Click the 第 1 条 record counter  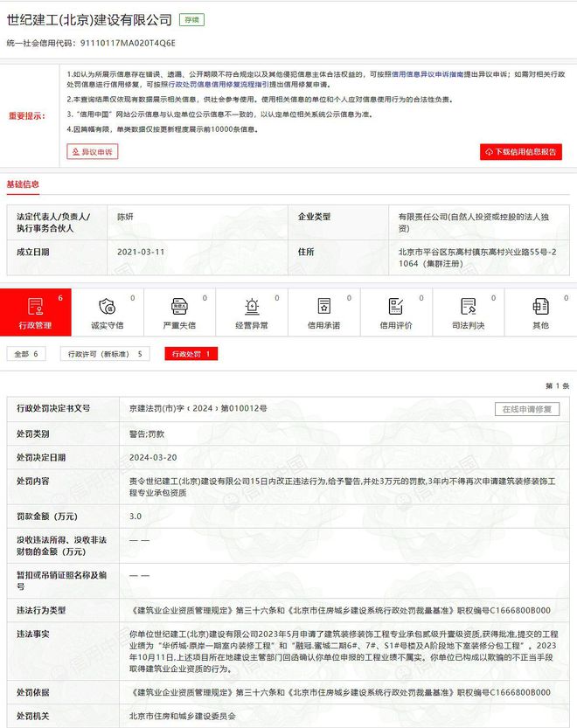[557, 385]
